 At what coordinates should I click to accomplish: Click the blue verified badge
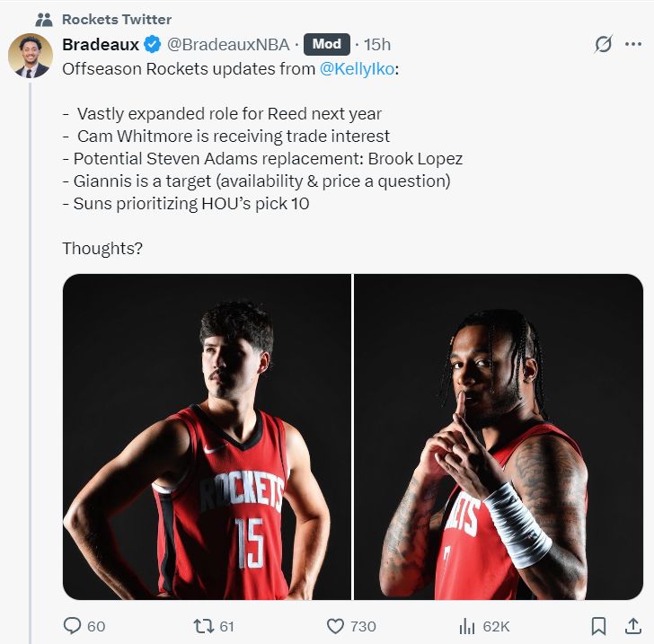(x=153, y=44)
